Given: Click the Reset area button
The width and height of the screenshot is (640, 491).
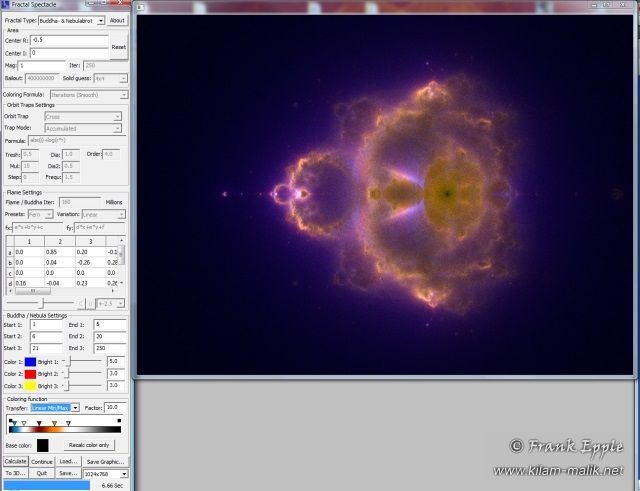Looking at the screenshot, I should tap(118, 47).
